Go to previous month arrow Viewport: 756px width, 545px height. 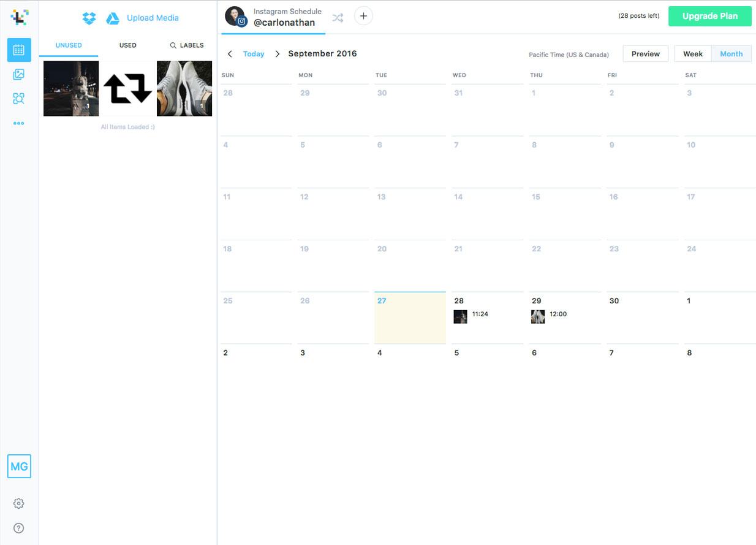pyautogui.click(x=230, y=54)
